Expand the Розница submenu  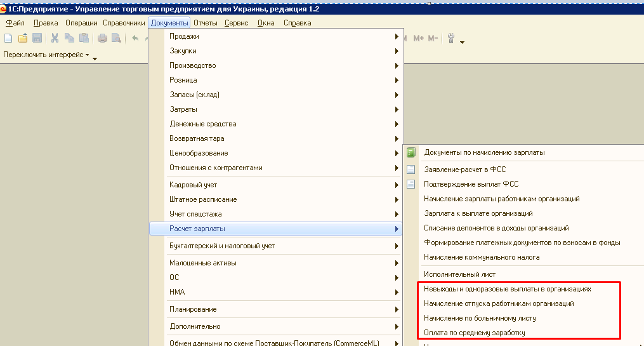[276, 80]
